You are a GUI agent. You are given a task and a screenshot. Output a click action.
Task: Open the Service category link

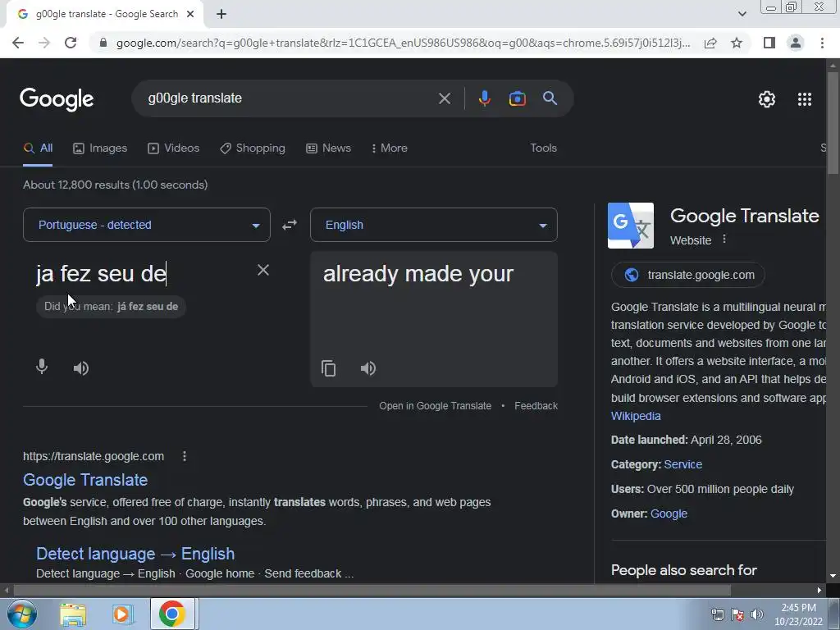[683, 464]
